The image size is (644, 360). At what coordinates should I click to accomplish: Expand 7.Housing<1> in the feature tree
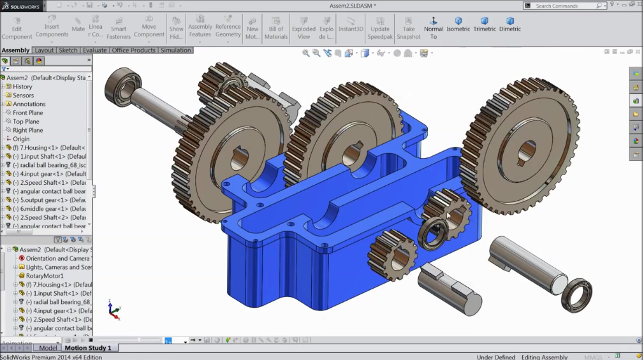[x=3, y=147]
